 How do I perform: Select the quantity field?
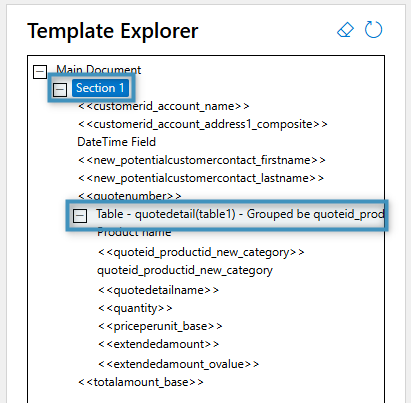click(135, 308)
